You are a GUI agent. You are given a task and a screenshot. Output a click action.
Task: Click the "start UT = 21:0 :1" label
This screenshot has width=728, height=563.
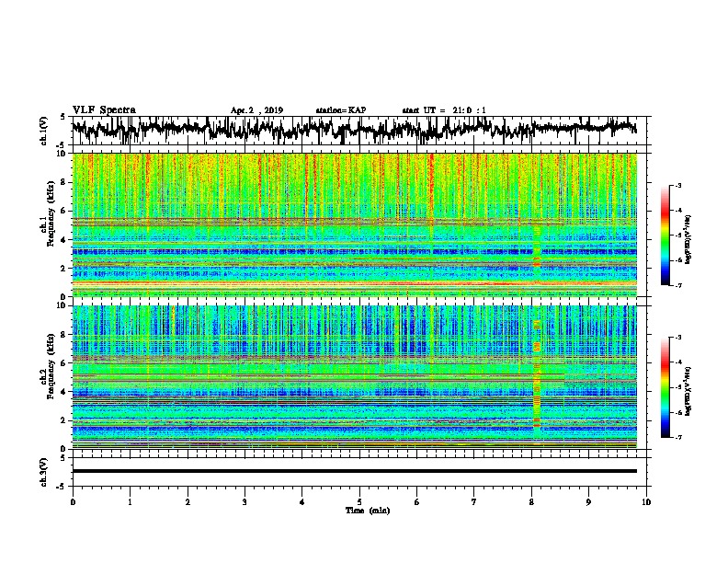coord(444,110)
